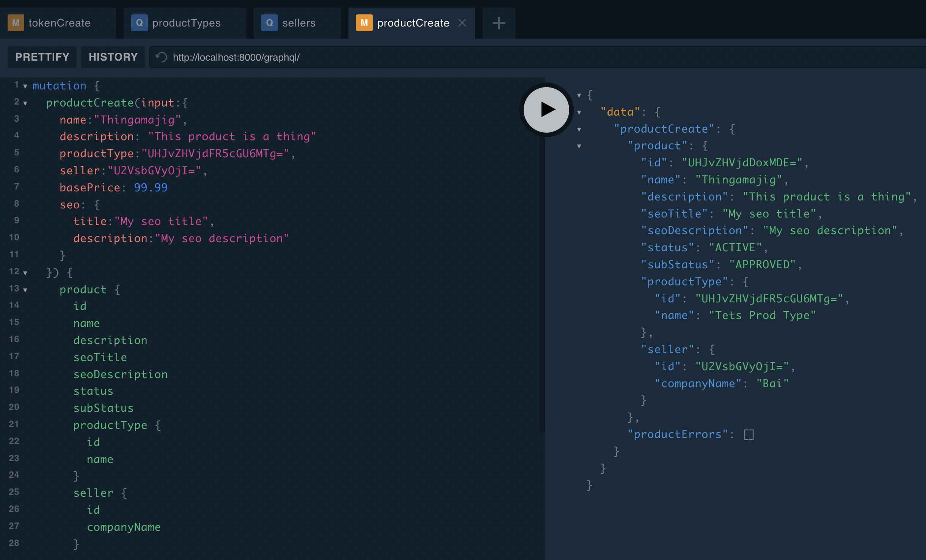The image size is (926, 560).
Task: Run the productCreate mutation with play button
Action: click(x=546, y=110)
